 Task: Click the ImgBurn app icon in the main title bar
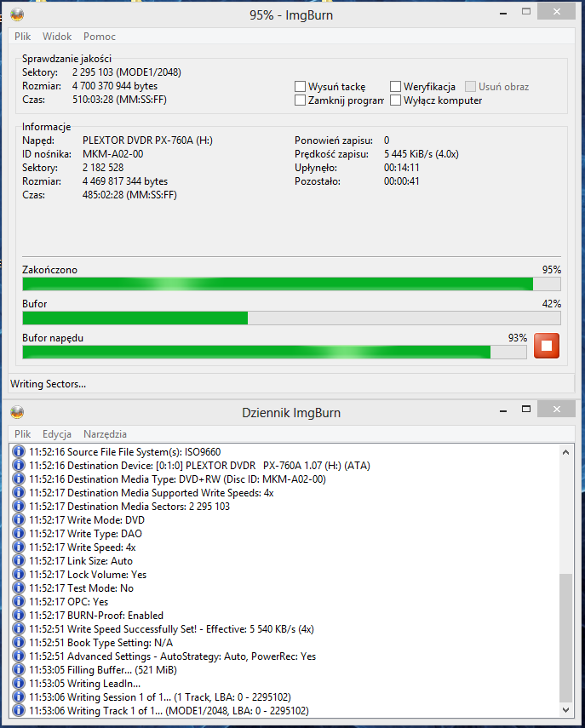(x=17, y=14)
